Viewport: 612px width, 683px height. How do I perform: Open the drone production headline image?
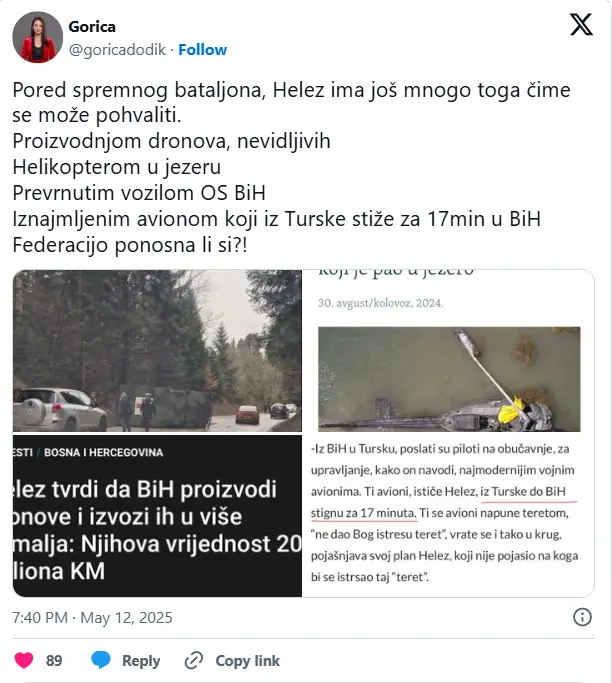[157, 516]
